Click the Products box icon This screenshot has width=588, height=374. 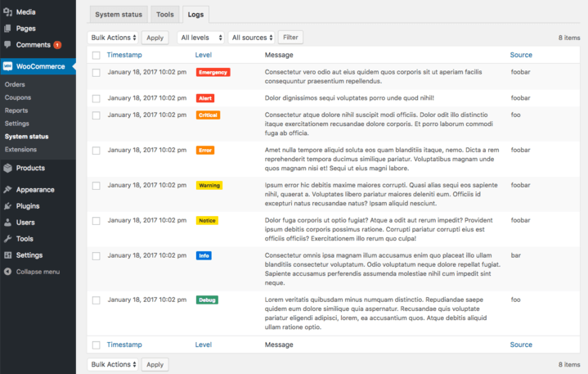[7, 168]
